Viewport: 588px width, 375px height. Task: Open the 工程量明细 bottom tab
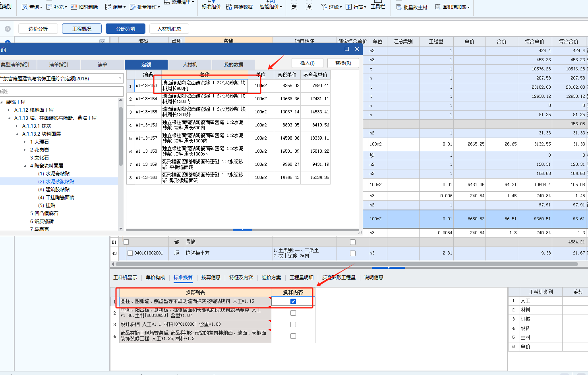pyautogui.click(x=302, y=278)
